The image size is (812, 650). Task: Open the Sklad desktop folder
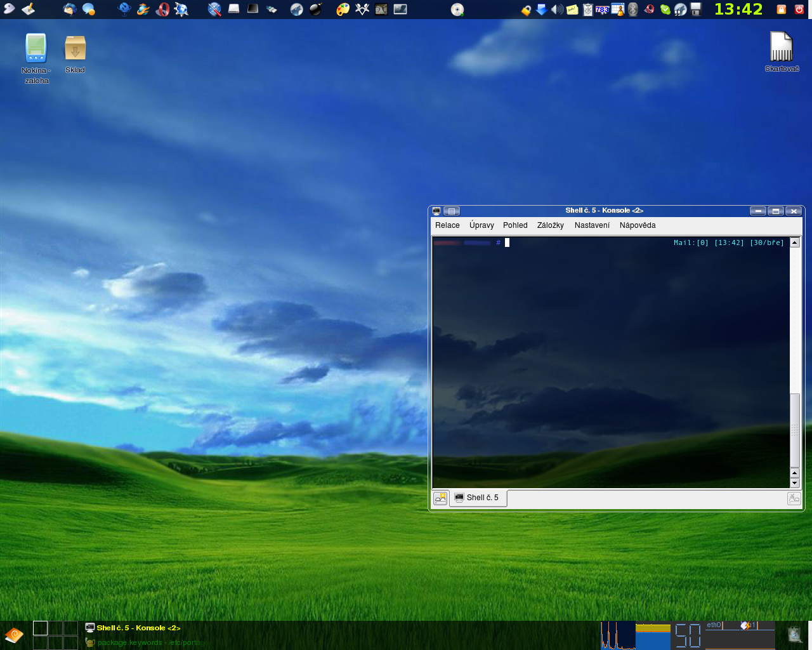[75, 54]
